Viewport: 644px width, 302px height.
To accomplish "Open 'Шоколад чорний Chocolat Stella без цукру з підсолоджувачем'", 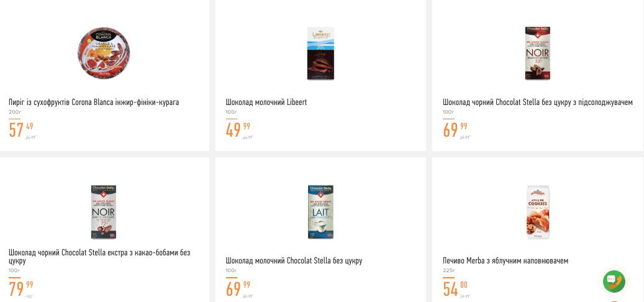I will point(537,102).
